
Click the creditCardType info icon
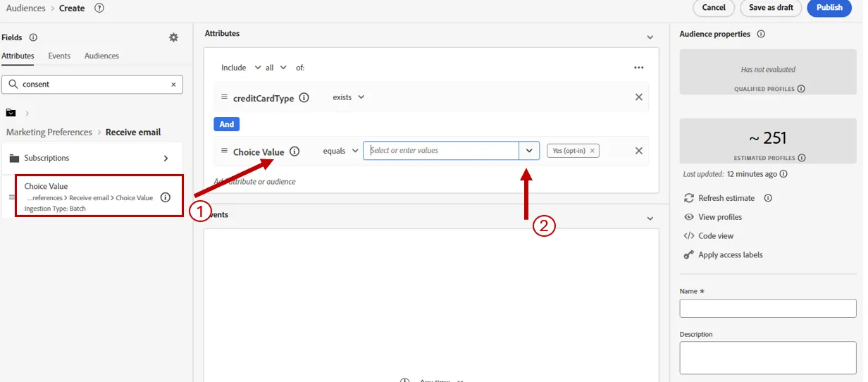304,98
